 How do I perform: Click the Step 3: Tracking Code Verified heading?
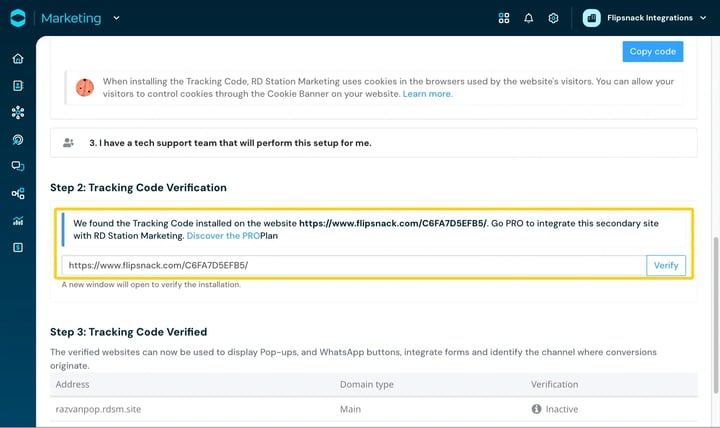(129, 332)
